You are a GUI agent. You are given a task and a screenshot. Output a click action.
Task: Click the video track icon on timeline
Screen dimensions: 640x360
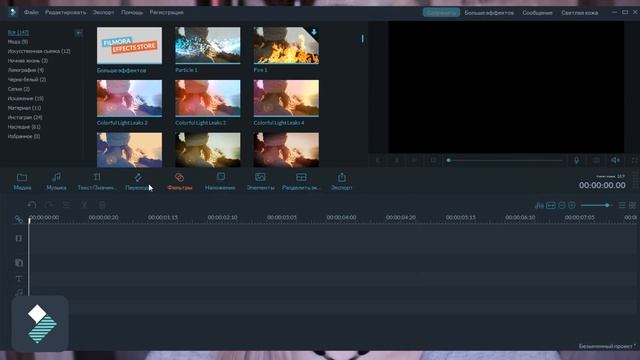pos(19,238)
